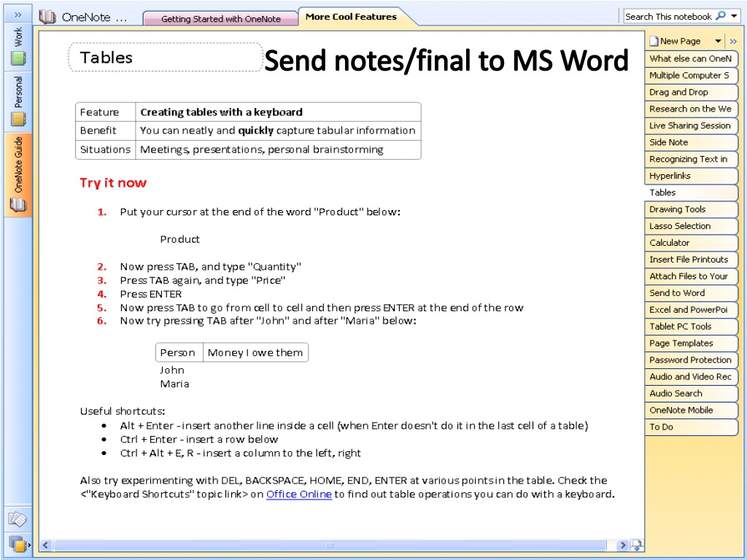Click the horizontal scrollbar left arrow

[x=46, y=545]
